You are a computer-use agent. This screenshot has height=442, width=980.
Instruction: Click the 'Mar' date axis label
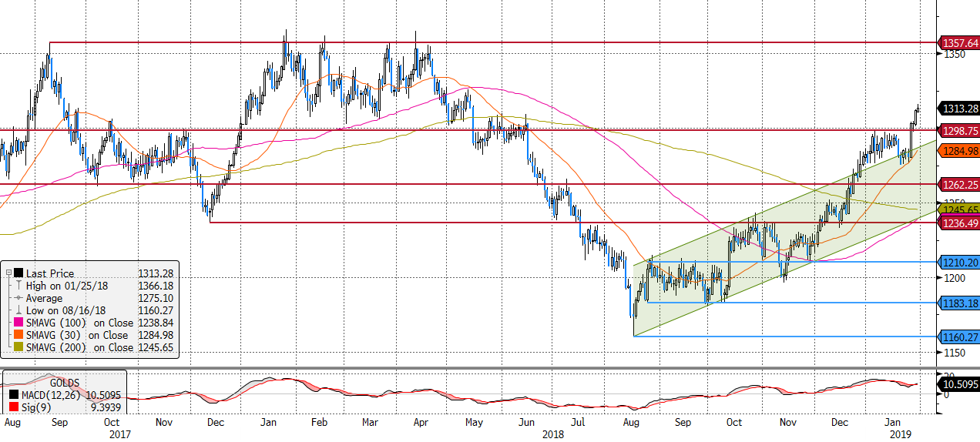pyautogui.click(x=371, y=423)
